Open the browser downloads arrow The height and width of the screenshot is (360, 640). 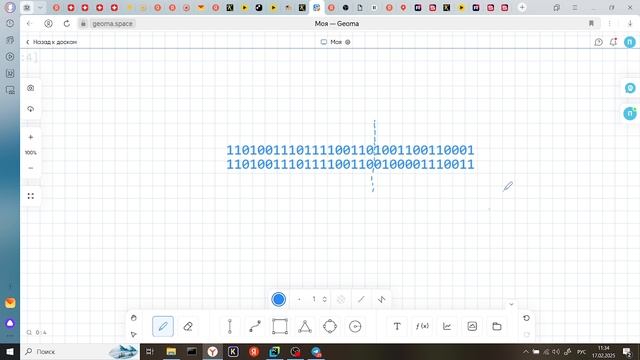tap(630, 24)
